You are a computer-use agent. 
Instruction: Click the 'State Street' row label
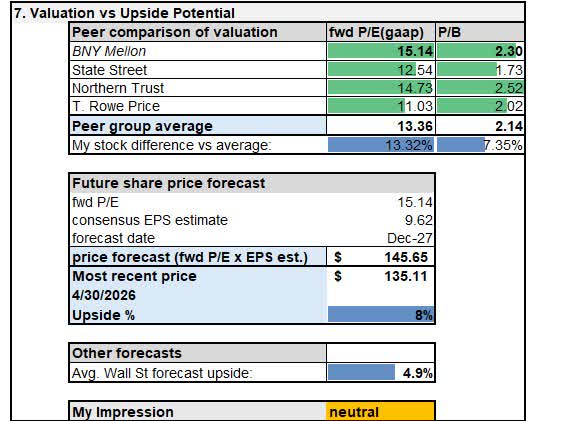point(109,70)
